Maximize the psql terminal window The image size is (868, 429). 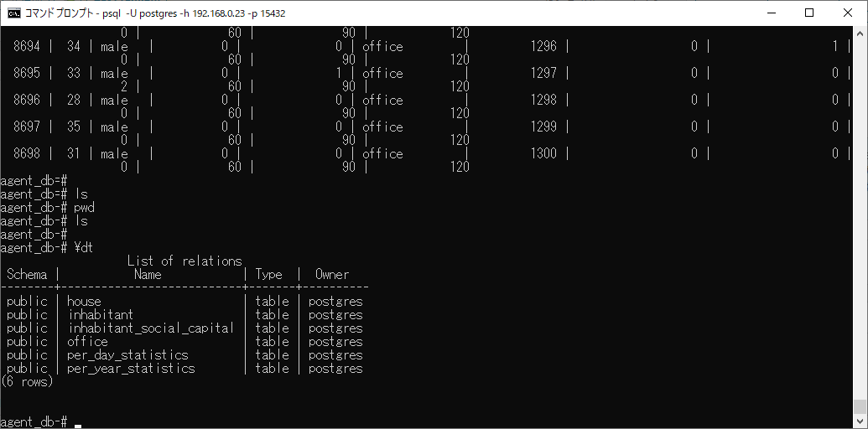click(809, 13)
